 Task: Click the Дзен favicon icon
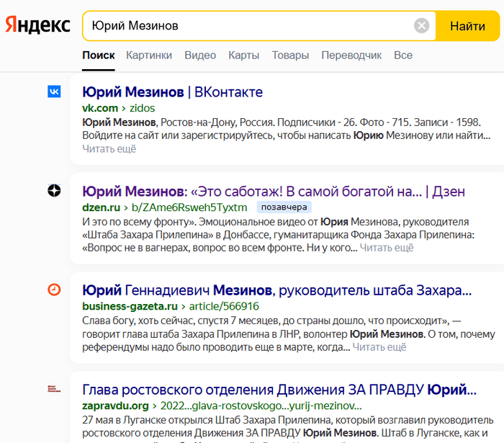tap(54, 191)
